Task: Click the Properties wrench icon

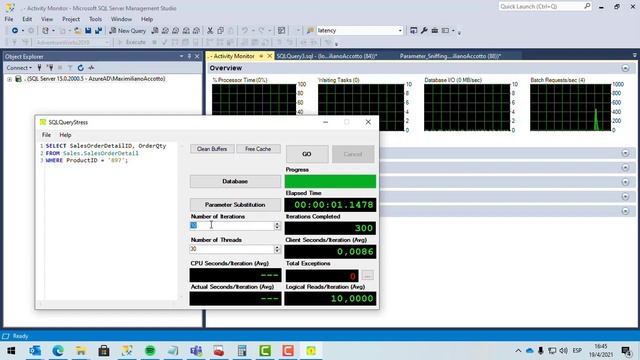Action: coord(424,31)
